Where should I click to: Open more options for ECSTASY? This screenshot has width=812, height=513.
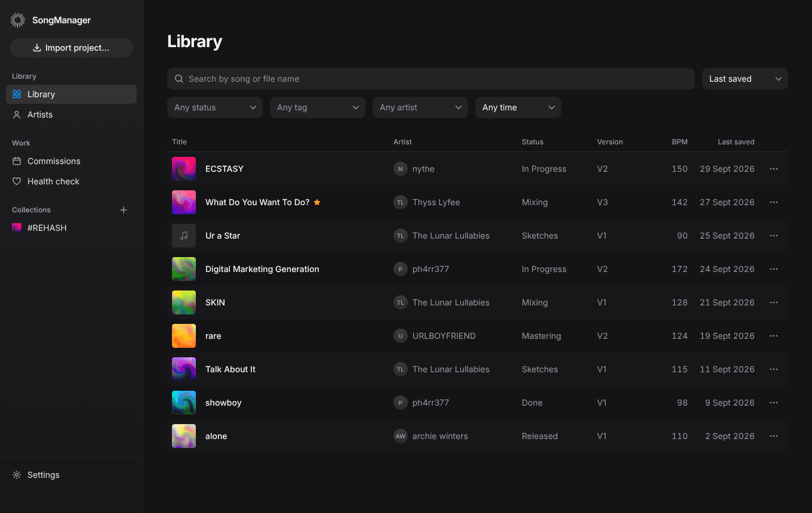pos(774,169)
